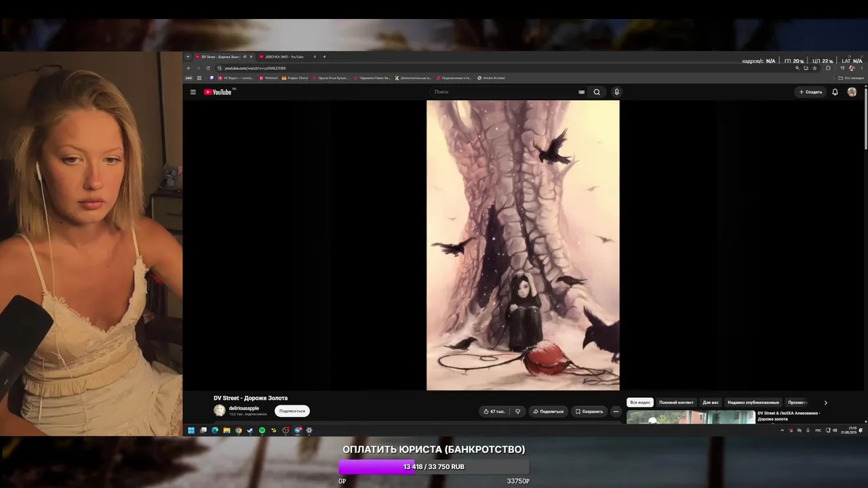Open the Яндекс Почта bookmark
This screenshot has height=488, width=868.
click(x=294, y=78)
